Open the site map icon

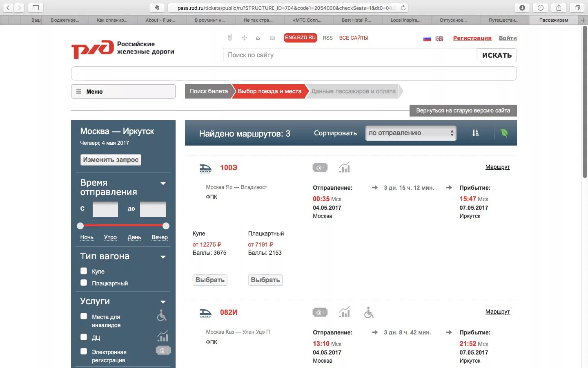click(244, 38)
